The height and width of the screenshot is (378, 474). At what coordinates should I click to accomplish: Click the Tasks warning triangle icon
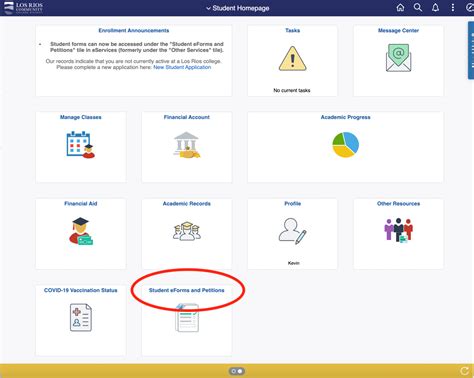[x=292, y=59]
